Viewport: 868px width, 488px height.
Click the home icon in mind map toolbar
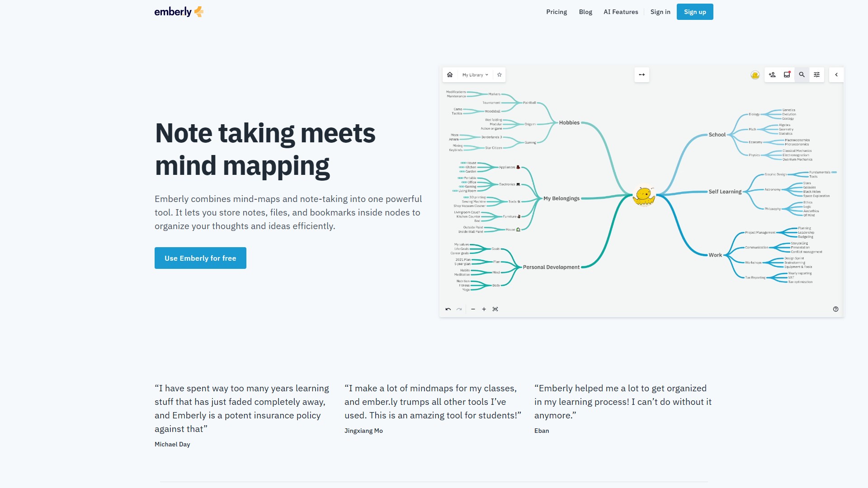[x=450, y=75]
